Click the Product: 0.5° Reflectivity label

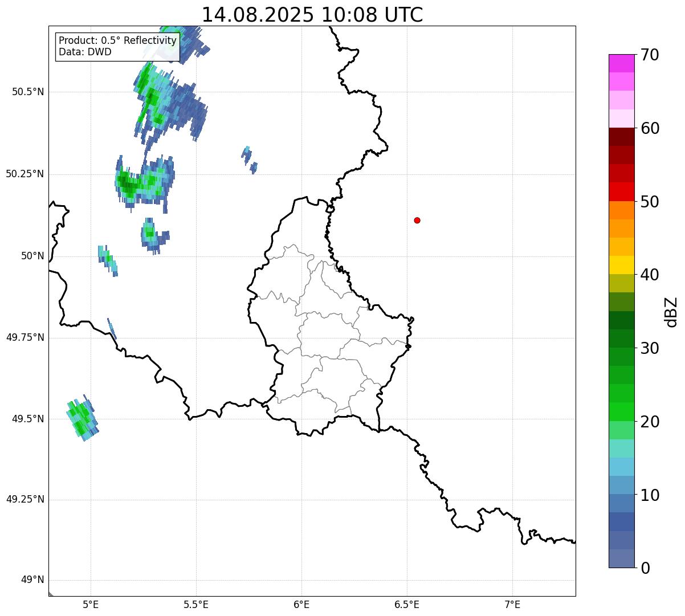pos(117,41)
